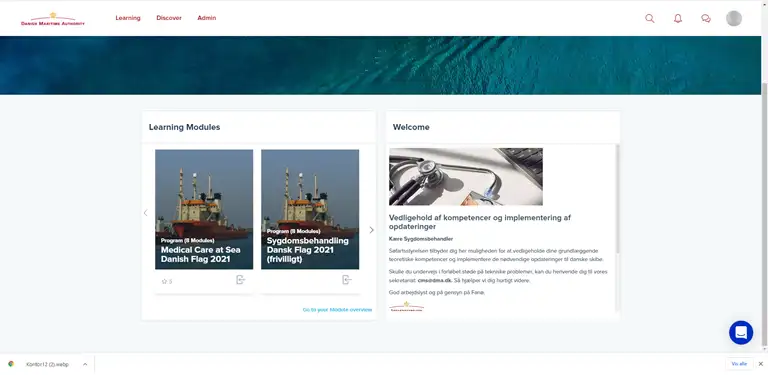This screenshot has height=375, width=768.
Task: Open the Admin menu
Action: point(207,18)
